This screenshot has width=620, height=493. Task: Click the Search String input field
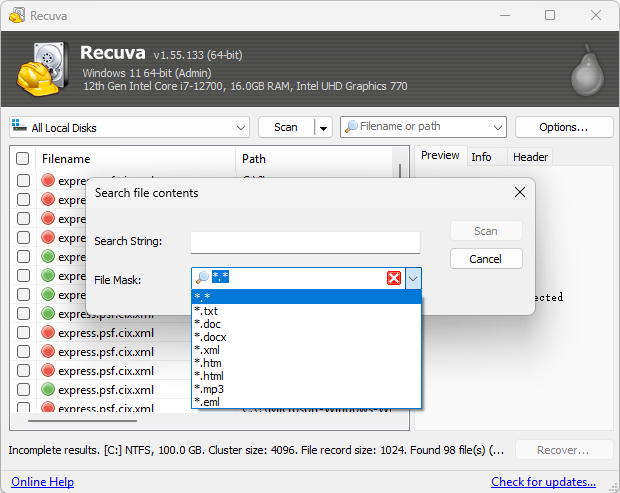[x=305, y=242]
